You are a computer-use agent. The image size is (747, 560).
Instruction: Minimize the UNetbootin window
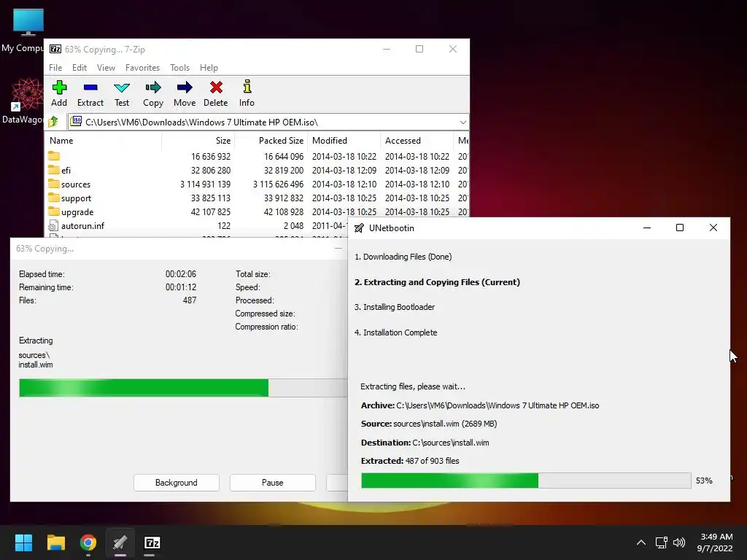pyautogui.click(x=647, y=227)
